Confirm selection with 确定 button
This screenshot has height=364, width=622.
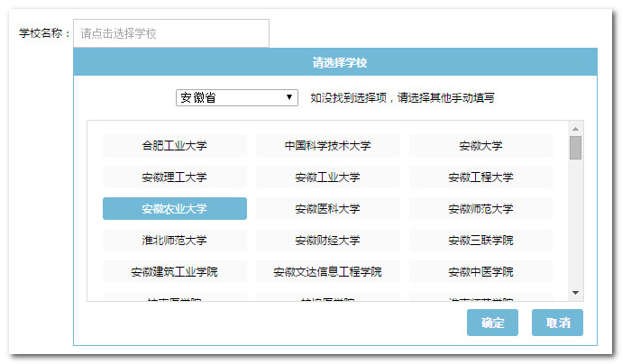coord(492,323)
